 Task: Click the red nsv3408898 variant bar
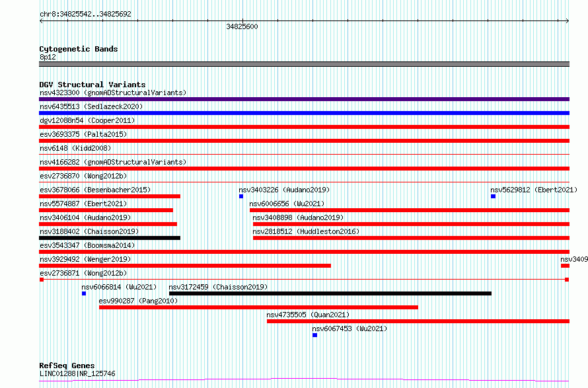pyautogui.click(x=412, y=224)
